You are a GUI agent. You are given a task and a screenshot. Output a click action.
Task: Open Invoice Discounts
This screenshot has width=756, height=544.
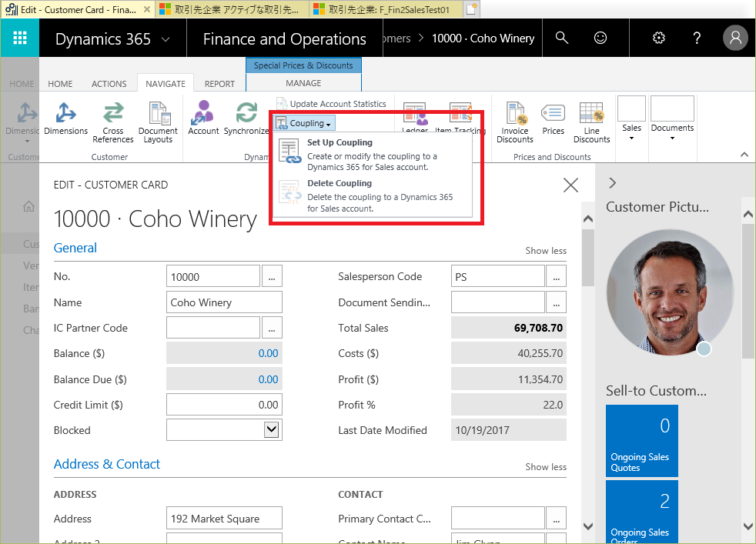click(x=515, y=122)
